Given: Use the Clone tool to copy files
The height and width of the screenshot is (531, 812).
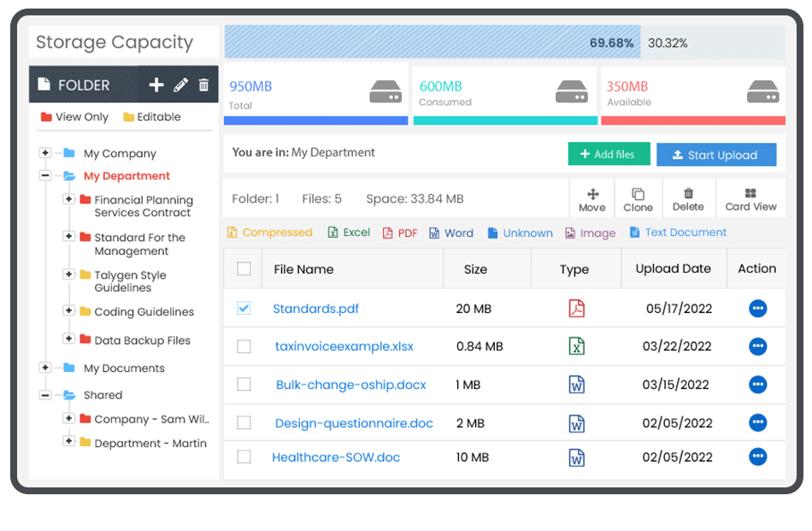Looking at the screenshot, I should tap(638, 198).
